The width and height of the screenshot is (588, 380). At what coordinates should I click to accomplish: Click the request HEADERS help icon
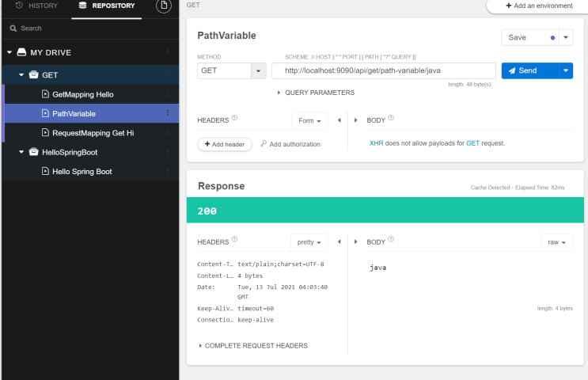click(x=234, y=118)
